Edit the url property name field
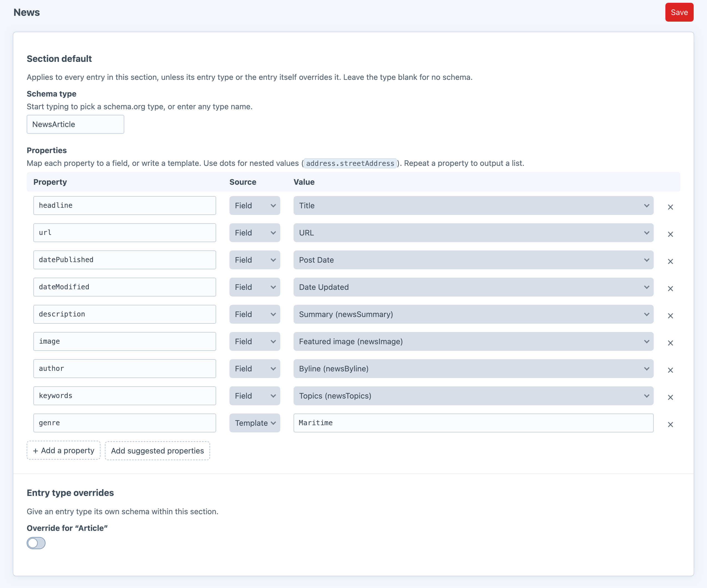707x588 pixels. tap(125, 233)
